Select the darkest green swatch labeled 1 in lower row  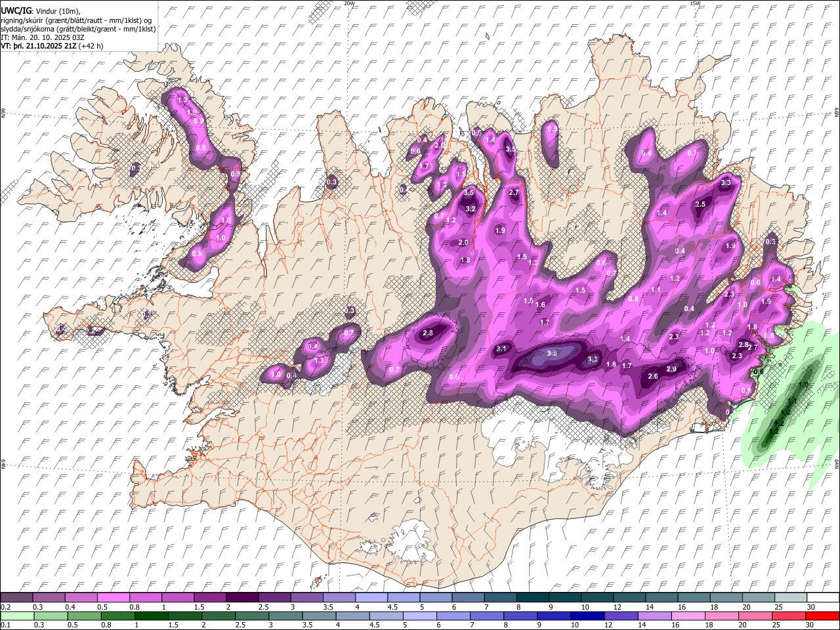pyautogui.click(x=152, y=616)
